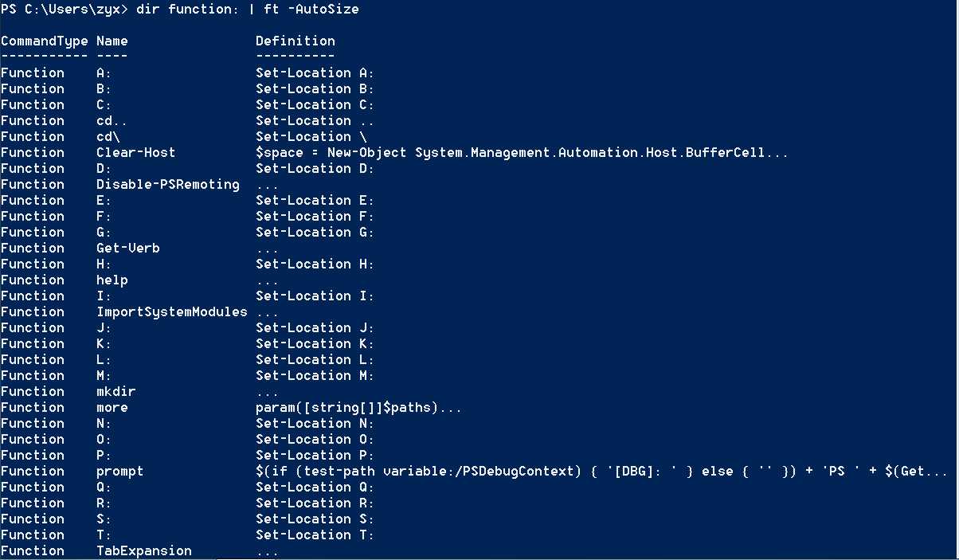
Task: Click the ImportSystemModules function name
Action: coord(172,311)
